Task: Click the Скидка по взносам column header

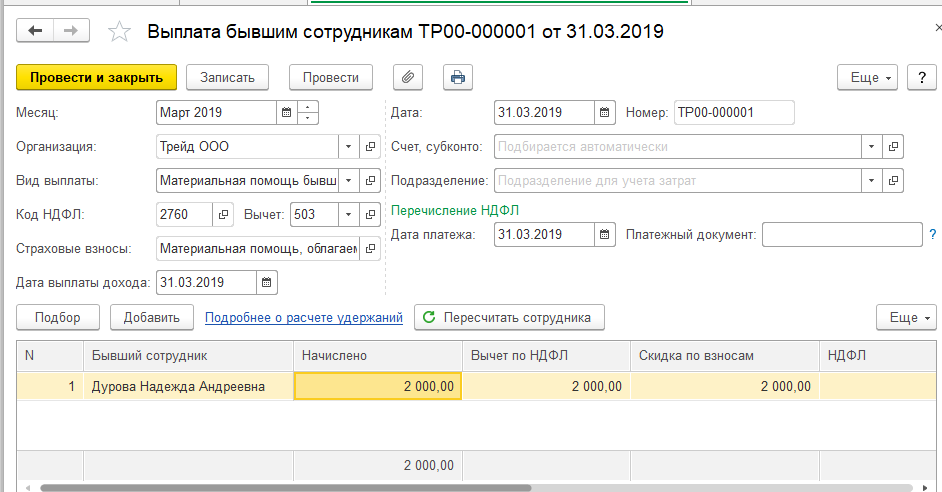Action: point(725,356)
